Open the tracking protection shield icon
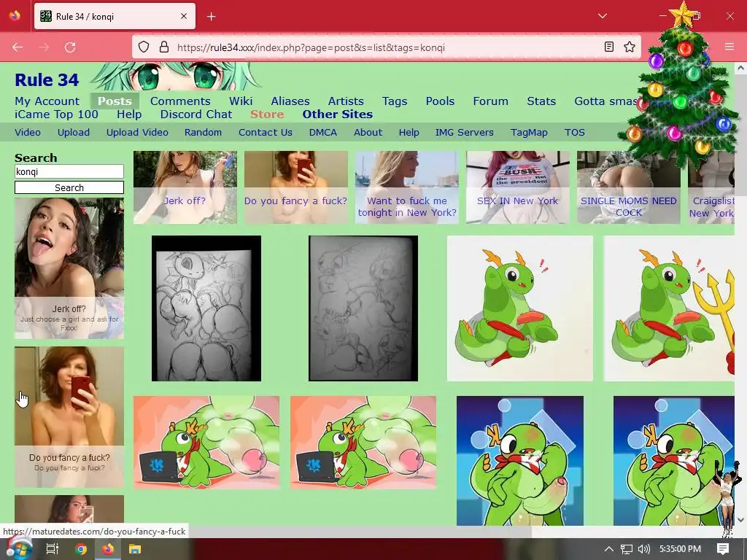 [x=144, y=47]
